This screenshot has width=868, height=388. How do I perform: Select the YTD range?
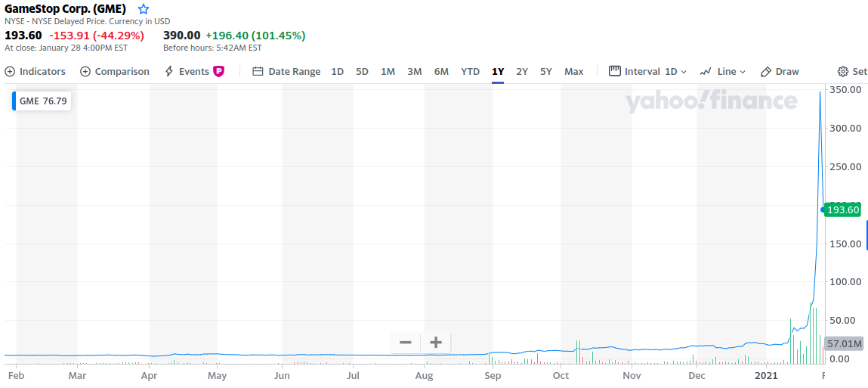coord(470,72)
